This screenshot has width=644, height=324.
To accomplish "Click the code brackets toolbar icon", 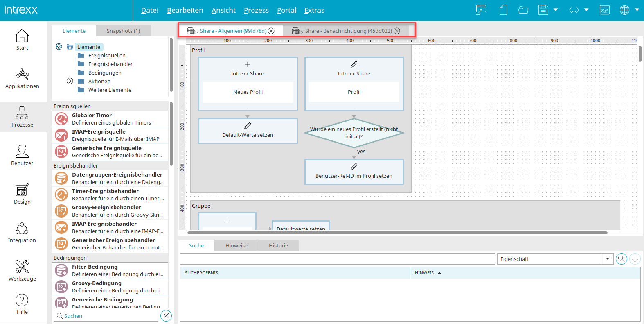I will 574,10.
